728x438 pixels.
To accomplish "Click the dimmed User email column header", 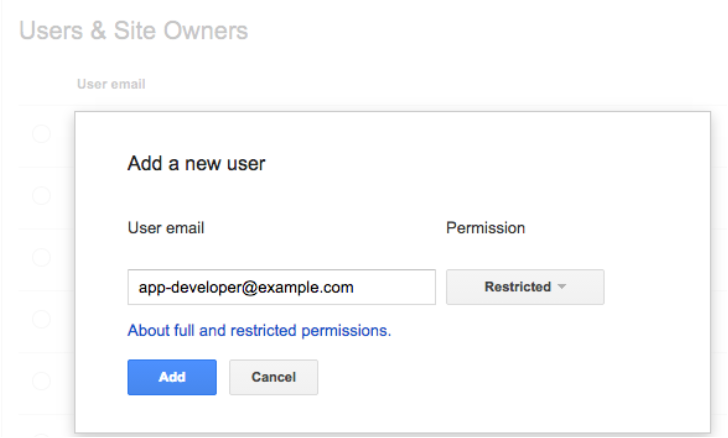I will (111, 84).
